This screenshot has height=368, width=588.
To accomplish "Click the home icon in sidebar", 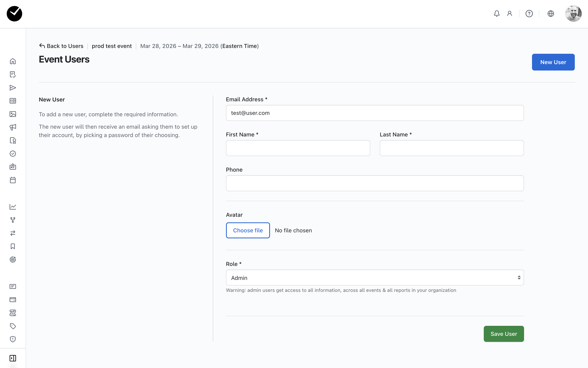I will click(13, 61).
